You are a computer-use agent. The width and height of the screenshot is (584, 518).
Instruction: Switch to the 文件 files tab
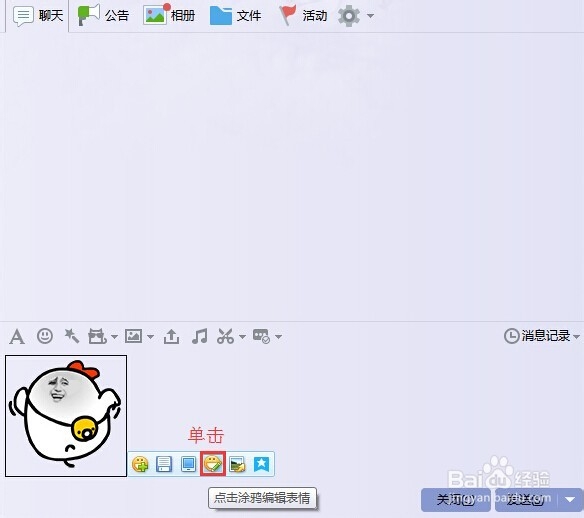coord(235,16)
